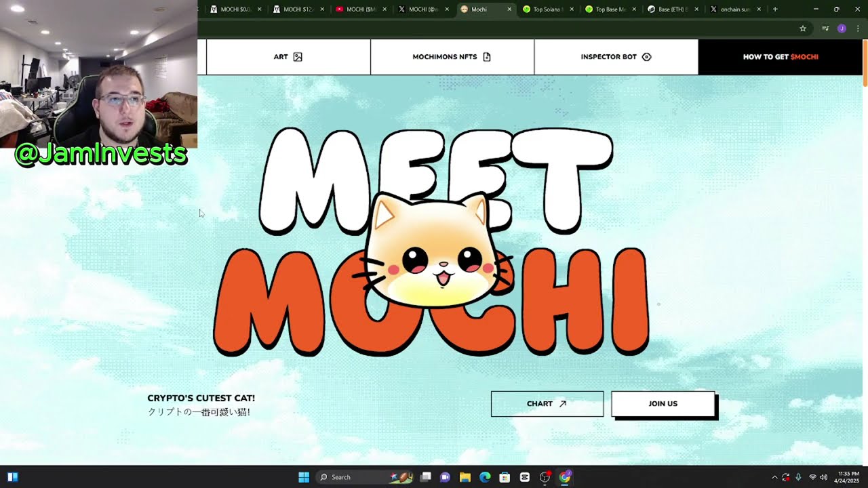The image size is (868, 488).
Task: Open OBS Studio from the taskbar
Action: coord(545,477)
